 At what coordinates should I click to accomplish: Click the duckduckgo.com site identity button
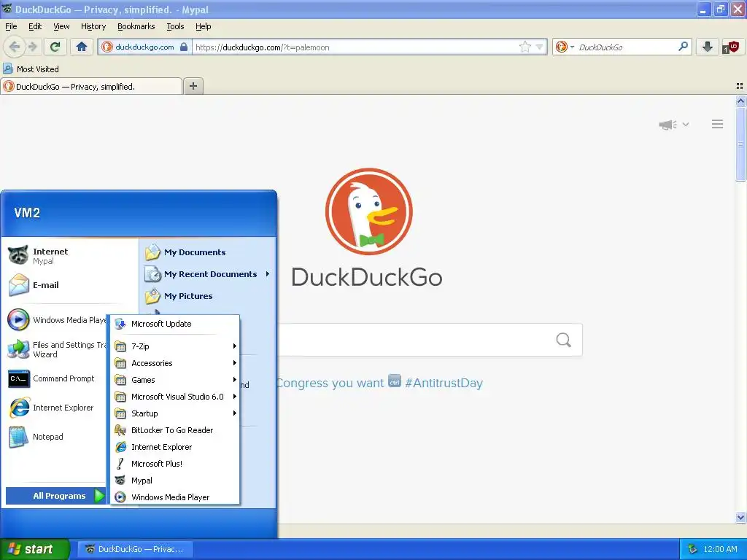(145, 47)
